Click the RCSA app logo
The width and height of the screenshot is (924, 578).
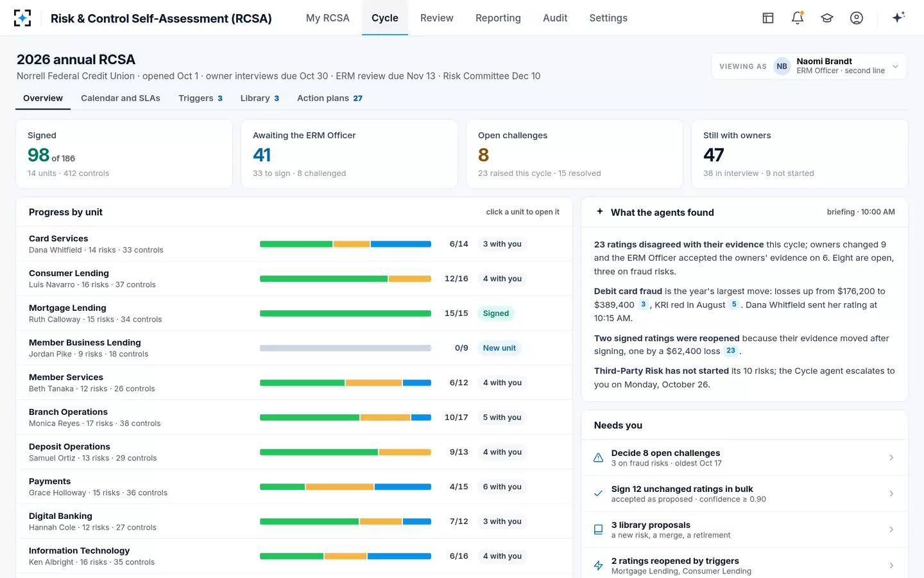click(x=22, y=18)
